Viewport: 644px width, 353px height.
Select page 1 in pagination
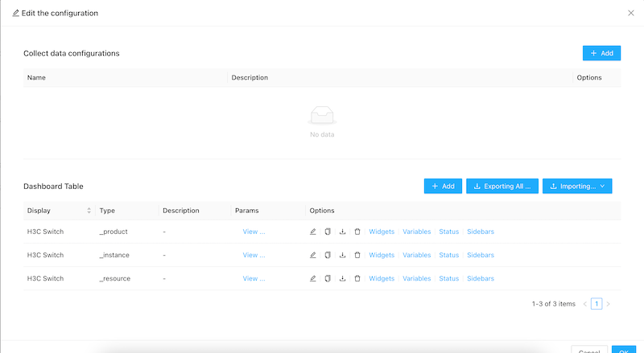coord(597,304)
